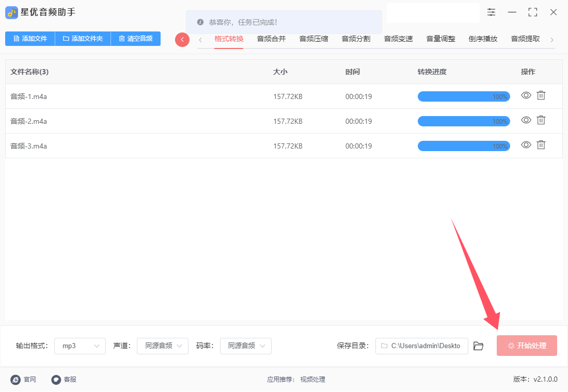The image size is (568, 392).
Task: Delete 音频-3.m4a using its trash icon
Action: [x=541, y=145]
